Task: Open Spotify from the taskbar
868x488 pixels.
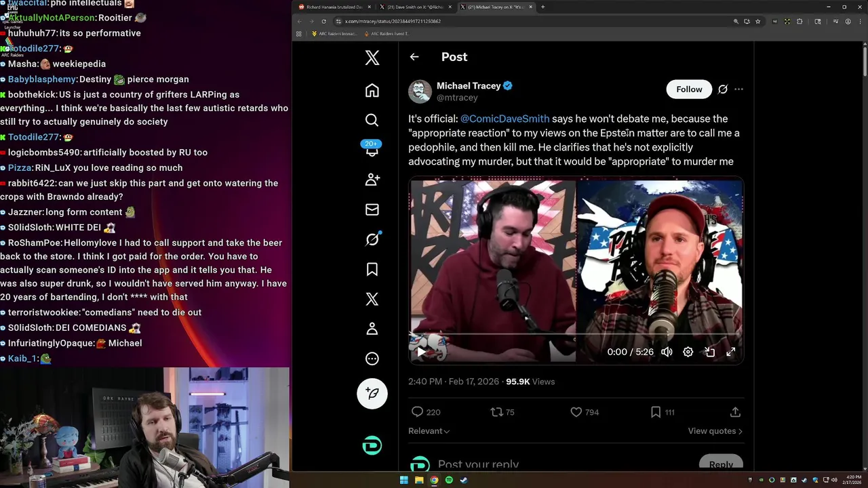Action: click(x=449, y=480)
